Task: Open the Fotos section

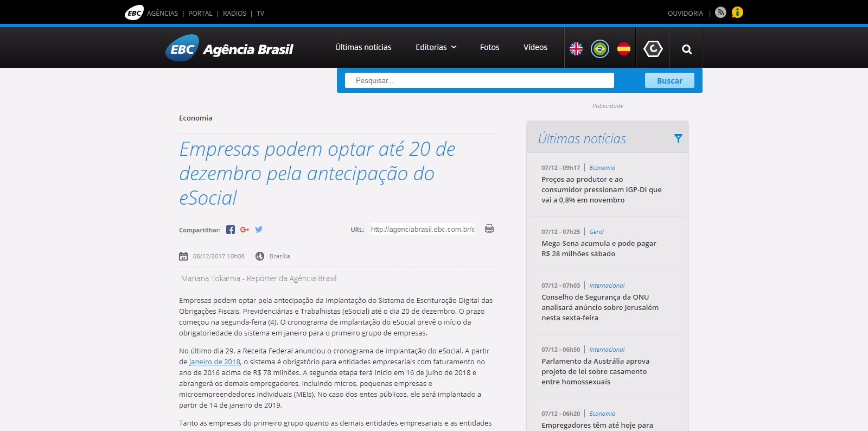Action: [490, 47]
